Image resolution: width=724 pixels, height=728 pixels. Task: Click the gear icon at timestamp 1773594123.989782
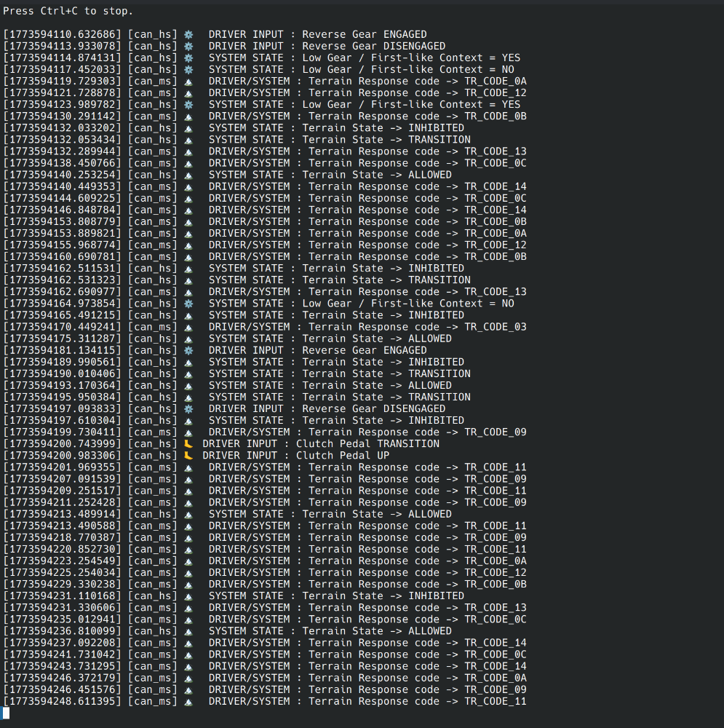coord(188,104)
